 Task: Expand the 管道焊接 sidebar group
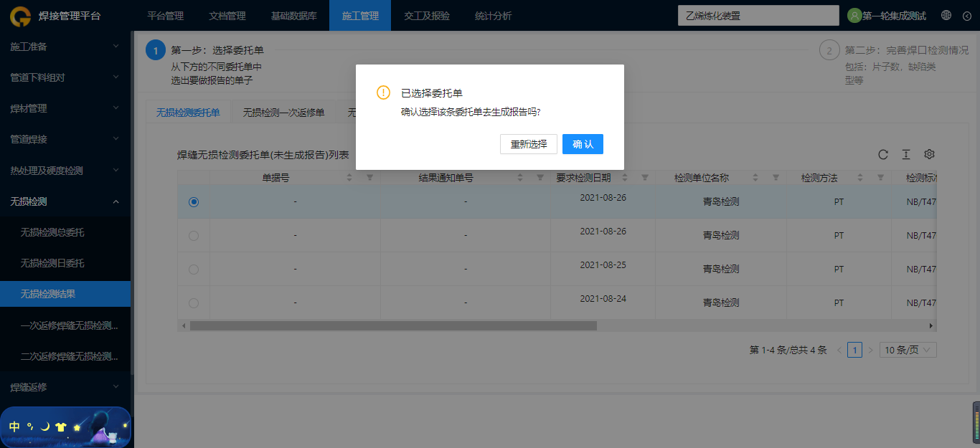tap(65, 139)
